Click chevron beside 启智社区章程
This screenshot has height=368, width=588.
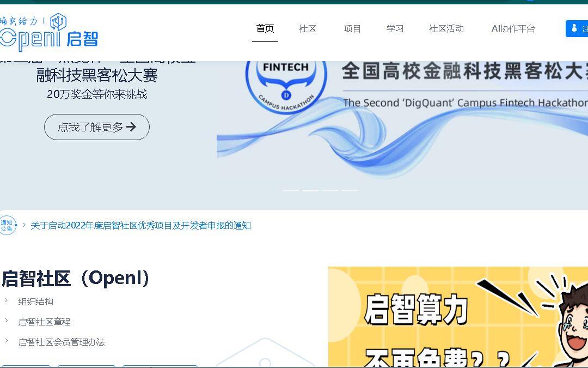tap(7, 321)
